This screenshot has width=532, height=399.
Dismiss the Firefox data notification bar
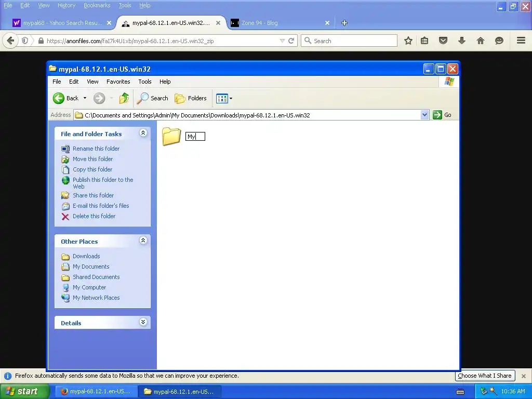tap(524, 376)
